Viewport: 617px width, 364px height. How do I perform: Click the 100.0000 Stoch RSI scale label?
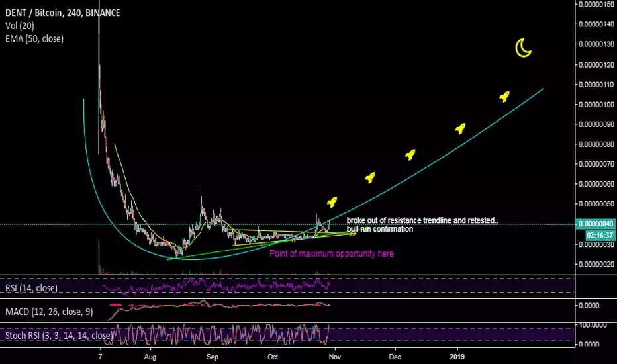pos(593,325)
